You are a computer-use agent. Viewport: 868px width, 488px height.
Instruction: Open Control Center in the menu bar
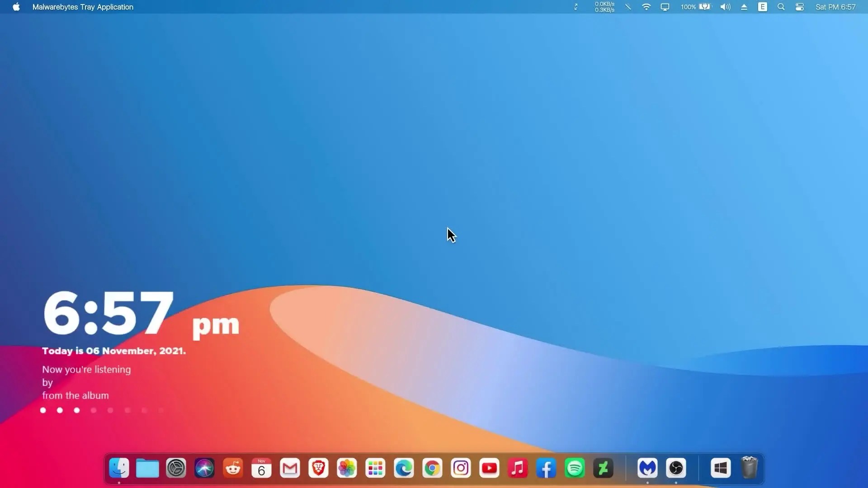tap(799, 7)
